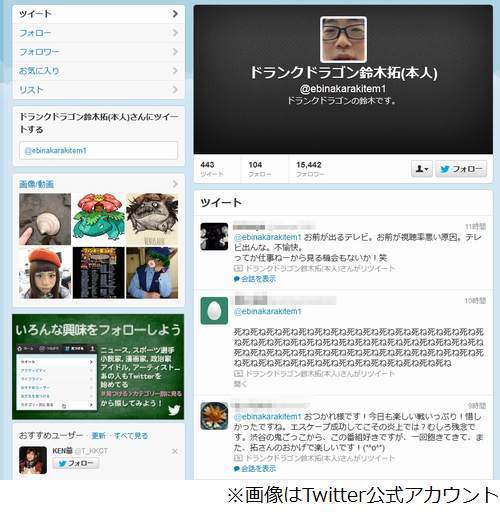Open the seashell photo thumbnail

point(45,219)
